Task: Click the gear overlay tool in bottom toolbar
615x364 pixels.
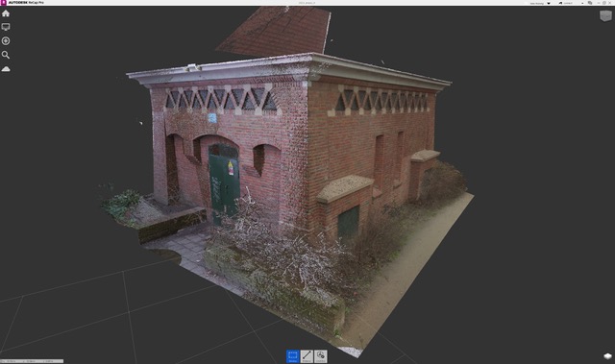Action: tap(321, 356)
